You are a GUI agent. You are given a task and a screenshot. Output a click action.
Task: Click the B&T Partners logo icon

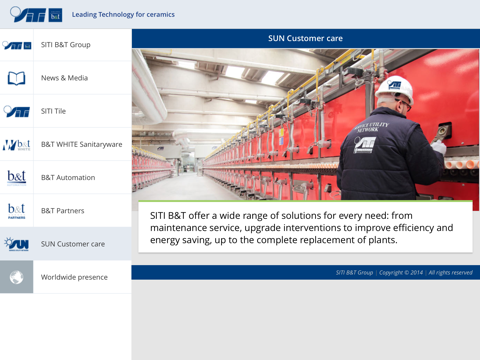pos(17,211)
